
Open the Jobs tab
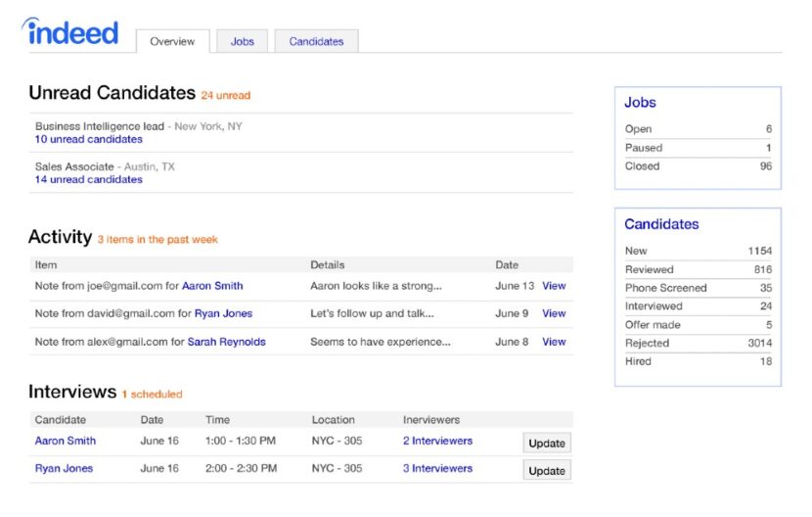coord(242,41)
